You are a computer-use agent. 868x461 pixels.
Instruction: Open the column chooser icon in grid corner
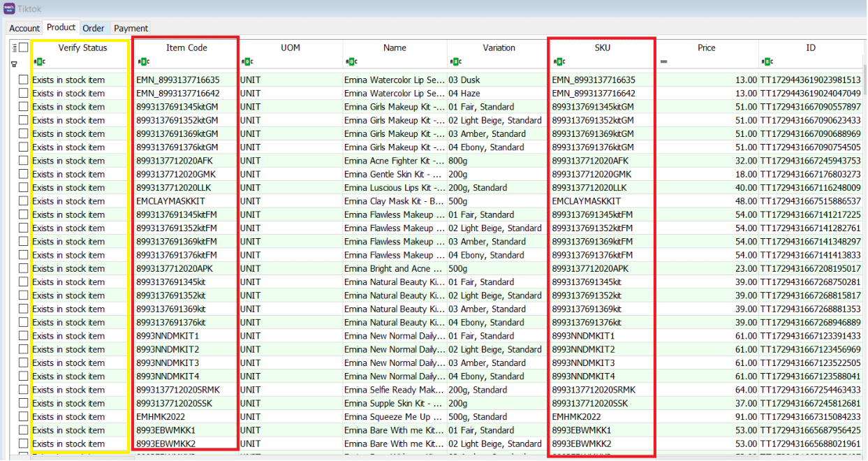click(x=14, y=47)
